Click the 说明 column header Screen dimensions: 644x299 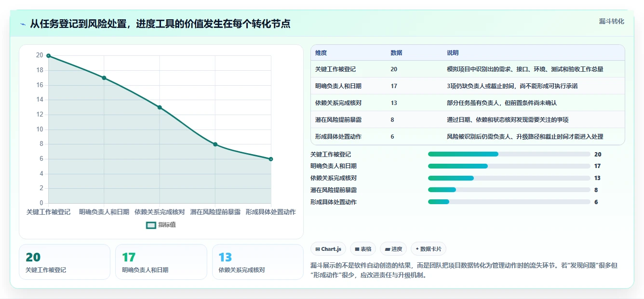453,53
